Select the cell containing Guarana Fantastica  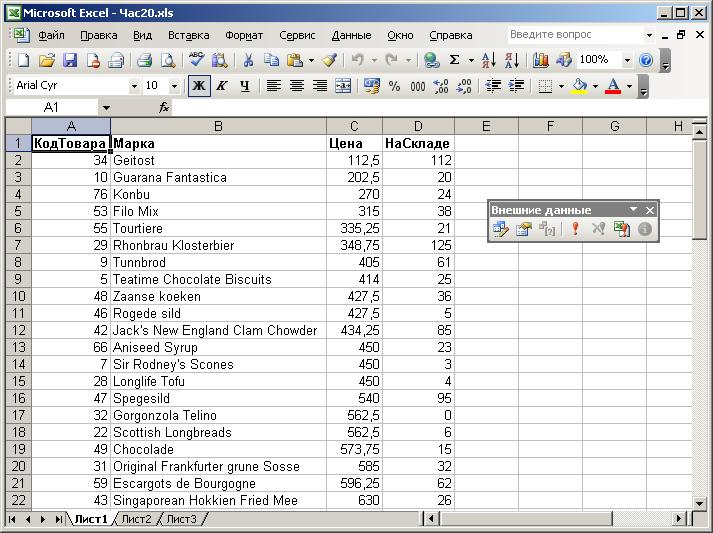click(218, 177)
